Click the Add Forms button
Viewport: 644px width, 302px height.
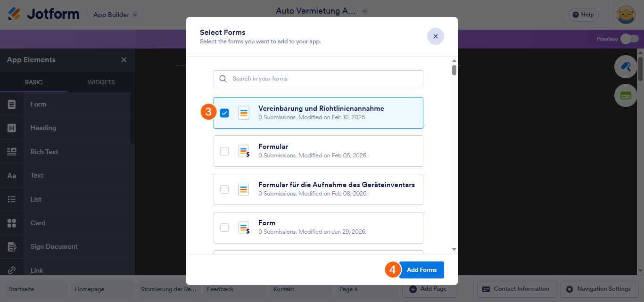[421, 269]
